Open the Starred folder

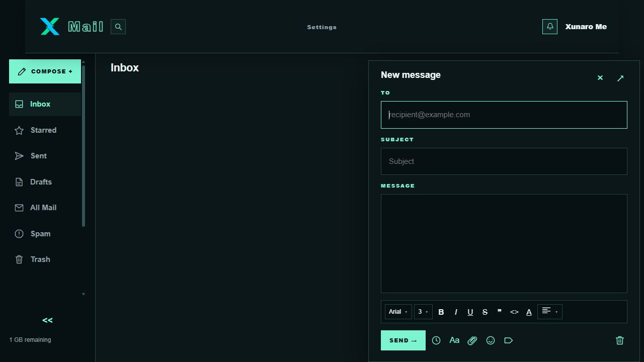(45, 130)
